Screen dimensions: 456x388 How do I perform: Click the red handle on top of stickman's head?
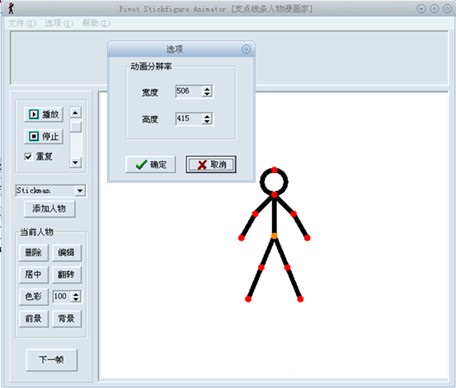tap(274, 170)
